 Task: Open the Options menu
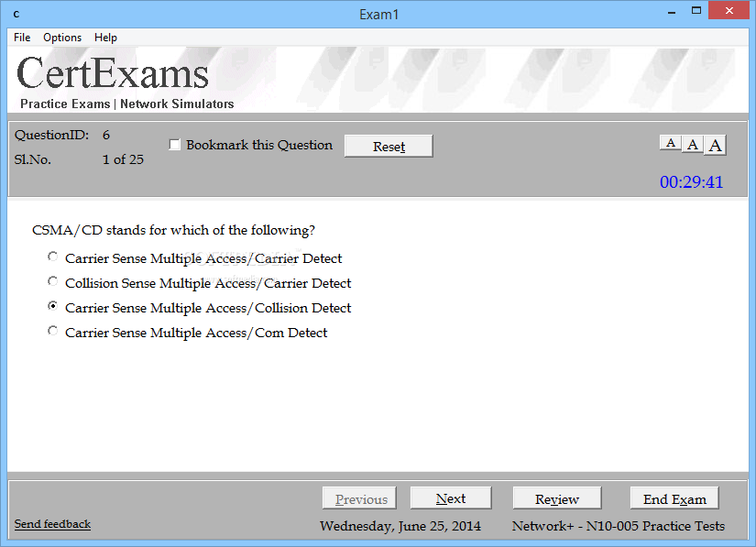62,38
